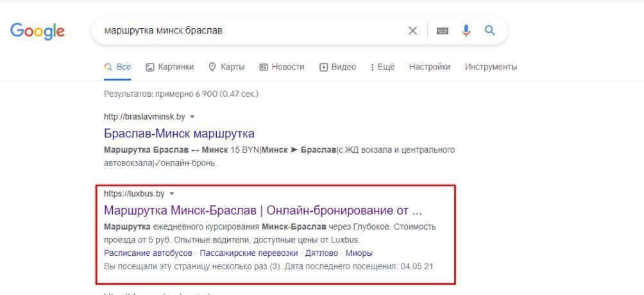Image resolution: width=644 pixels, height=295 pixels.
Task: Click the blue magnifier search icon
Action: (489, 31)
